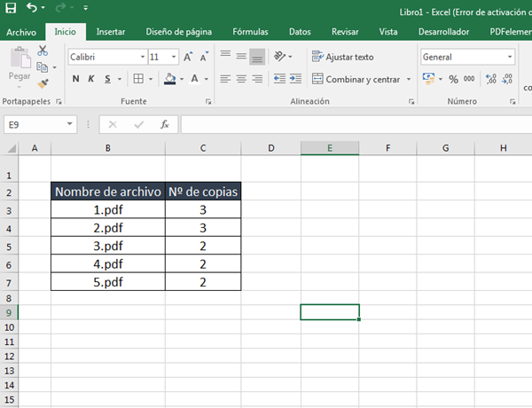The image size is (532, 408).
Task: Switch to the Insertar tab
Action: pos(111,32)
